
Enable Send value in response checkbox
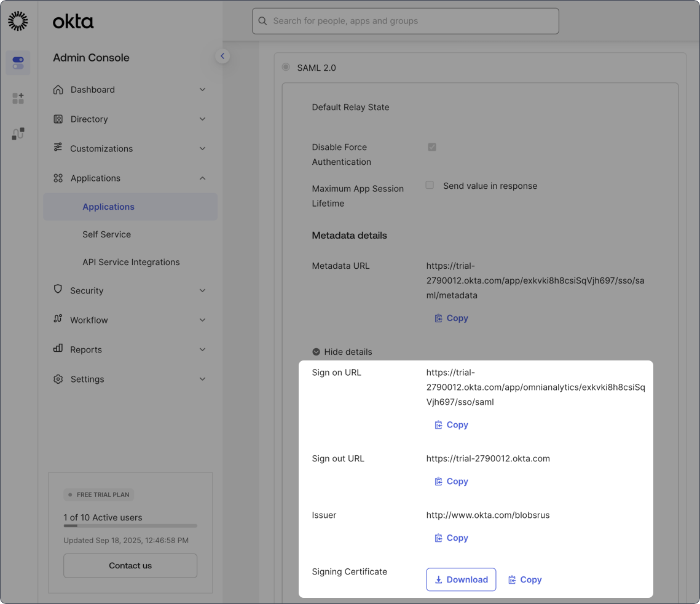tap(430, 185)
